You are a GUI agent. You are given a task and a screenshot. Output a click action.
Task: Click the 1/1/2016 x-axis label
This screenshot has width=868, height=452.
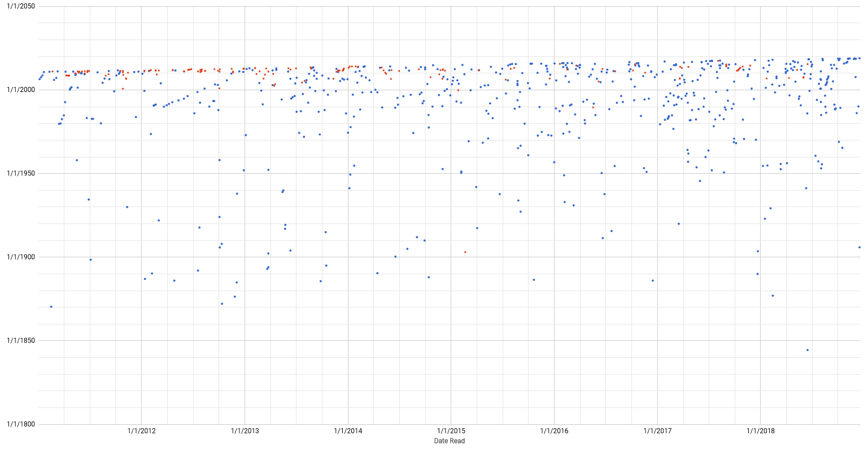[x=554, y=431]
